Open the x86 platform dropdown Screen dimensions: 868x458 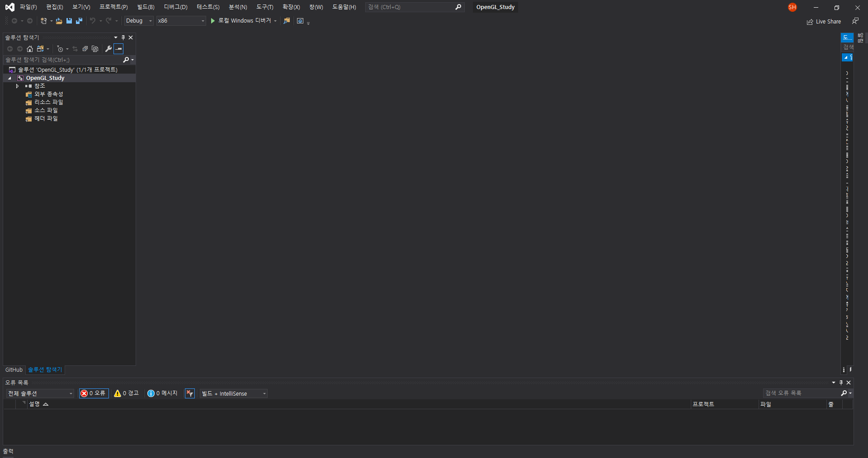coord(181,21)
